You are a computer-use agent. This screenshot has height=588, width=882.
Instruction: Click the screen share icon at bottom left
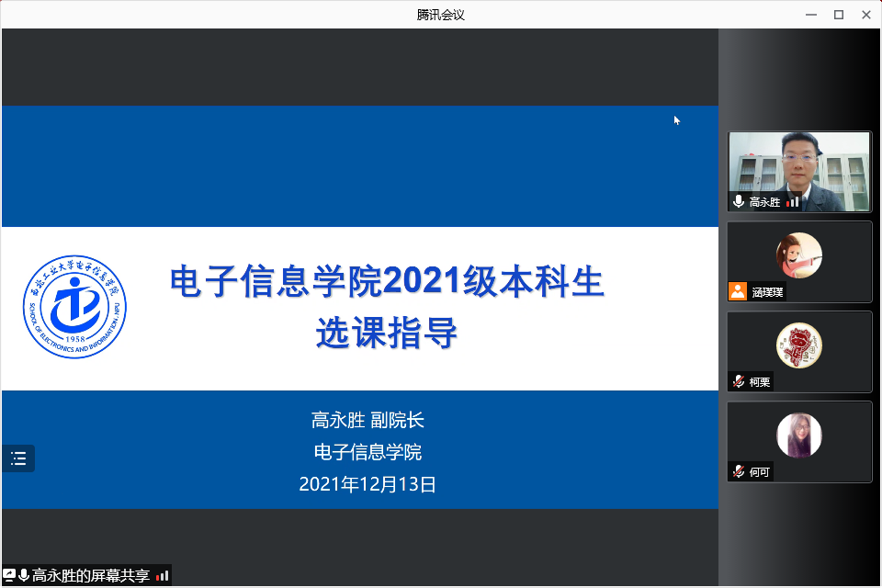click(x=9, y=576)
